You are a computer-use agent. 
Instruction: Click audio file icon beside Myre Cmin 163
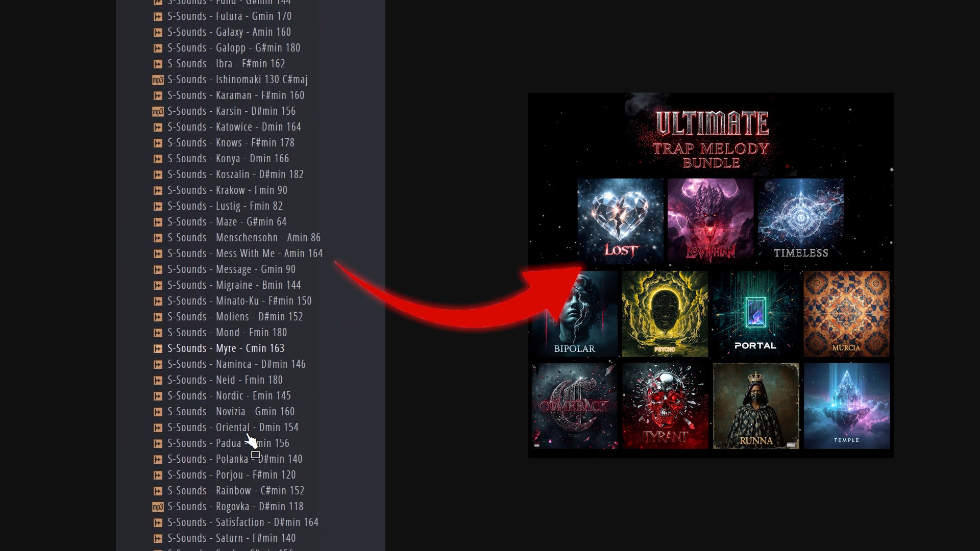click(158, 348)
